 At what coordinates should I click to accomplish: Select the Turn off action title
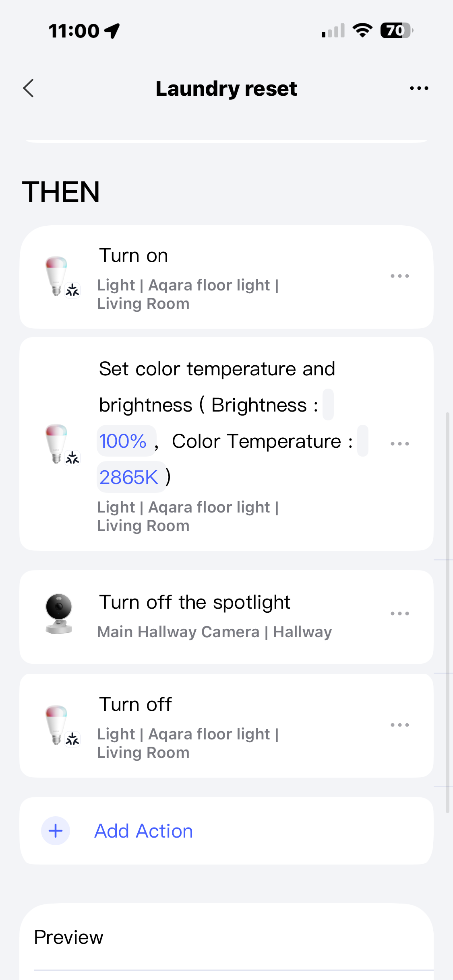[136, 704]
